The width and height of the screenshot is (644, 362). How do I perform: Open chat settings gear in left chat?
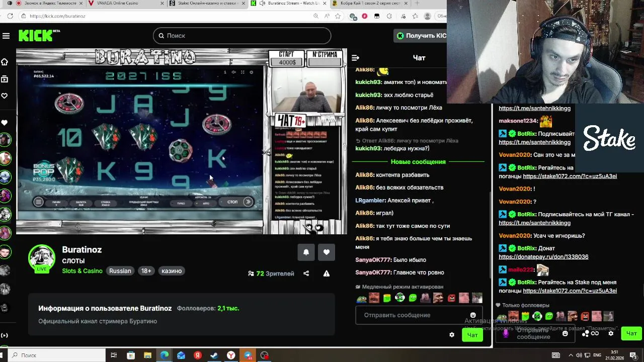tap(452, 335)
